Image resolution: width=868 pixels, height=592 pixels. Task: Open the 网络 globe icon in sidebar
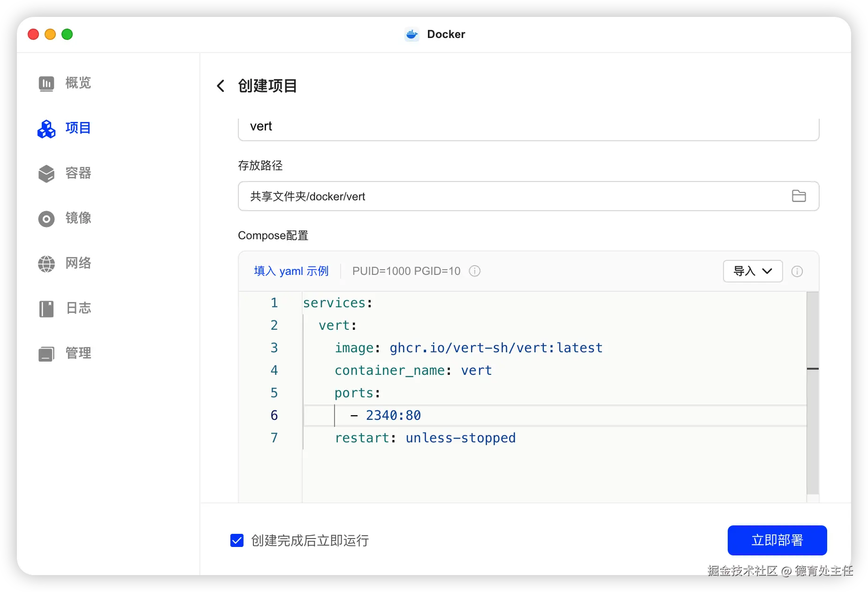point(46,264)
